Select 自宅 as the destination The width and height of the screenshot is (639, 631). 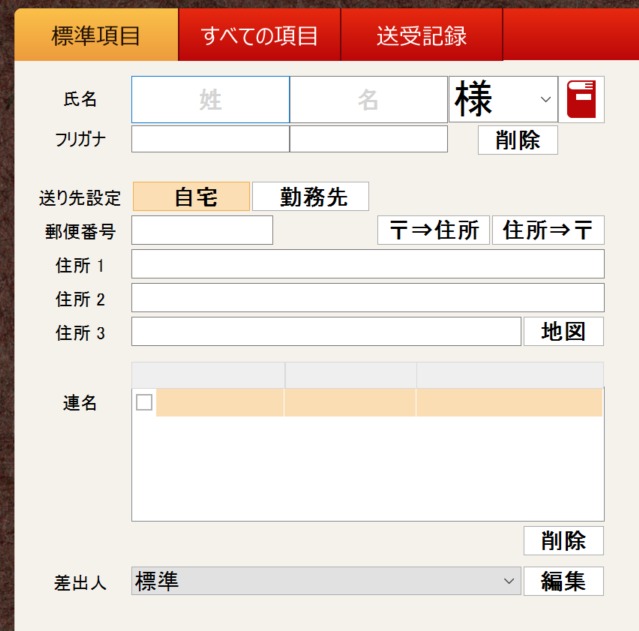(192, 196)
